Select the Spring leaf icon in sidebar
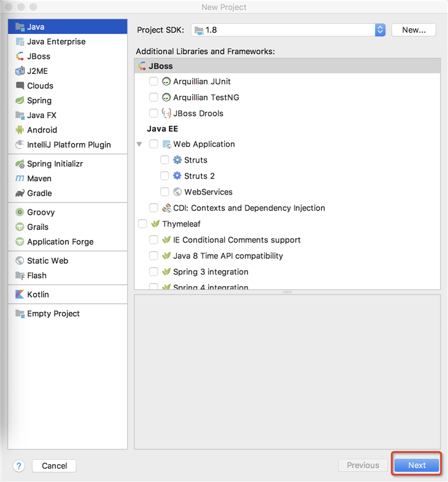 point(20,101)
